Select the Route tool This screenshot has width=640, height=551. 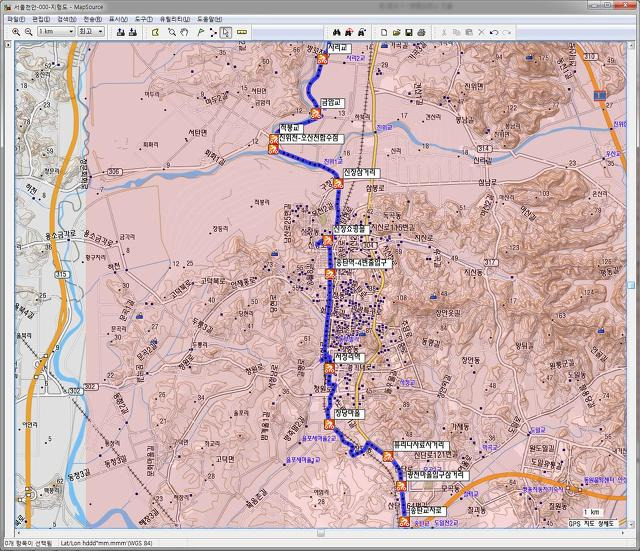click(213, 32)
